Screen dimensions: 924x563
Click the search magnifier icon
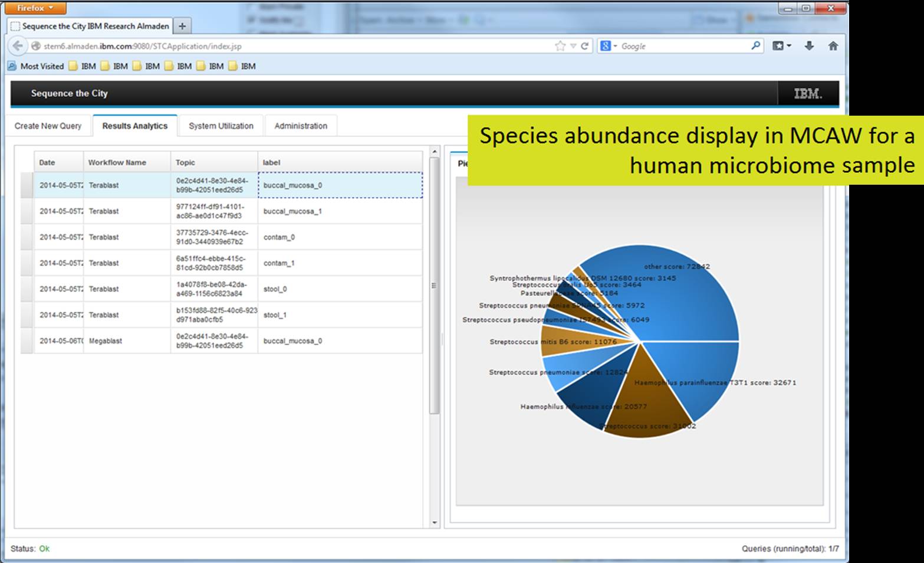pyautogui.click(x=755, y=45)
